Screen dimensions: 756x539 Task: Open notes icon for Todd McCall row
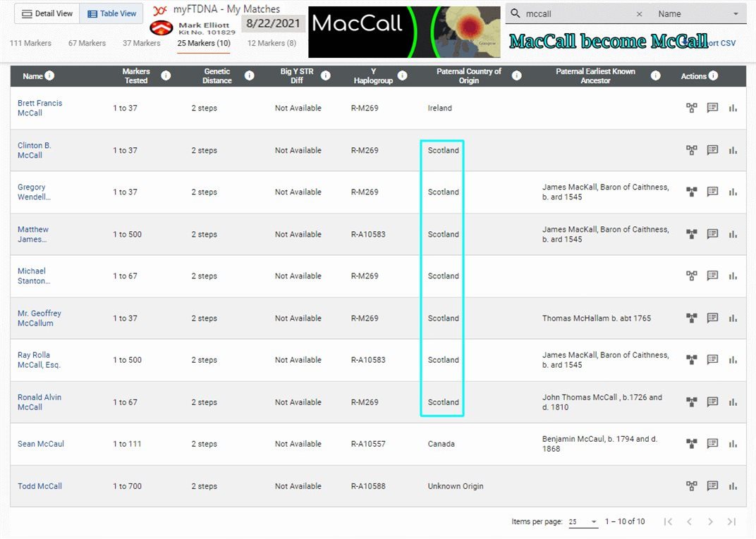712,486
